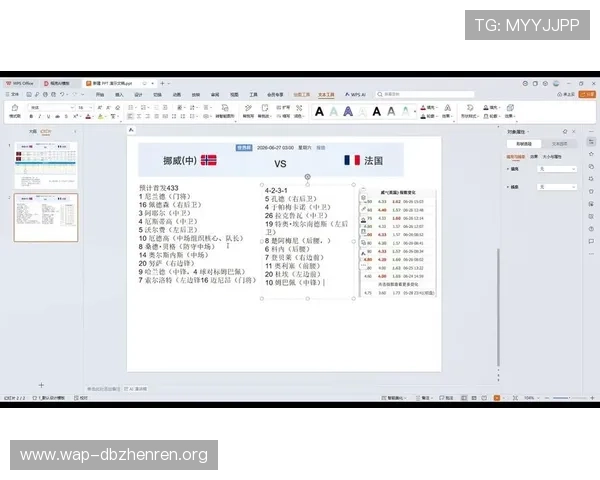Click the help question icon in right sidebar
The height and width of the screenshot is (480, 600).
591,229
